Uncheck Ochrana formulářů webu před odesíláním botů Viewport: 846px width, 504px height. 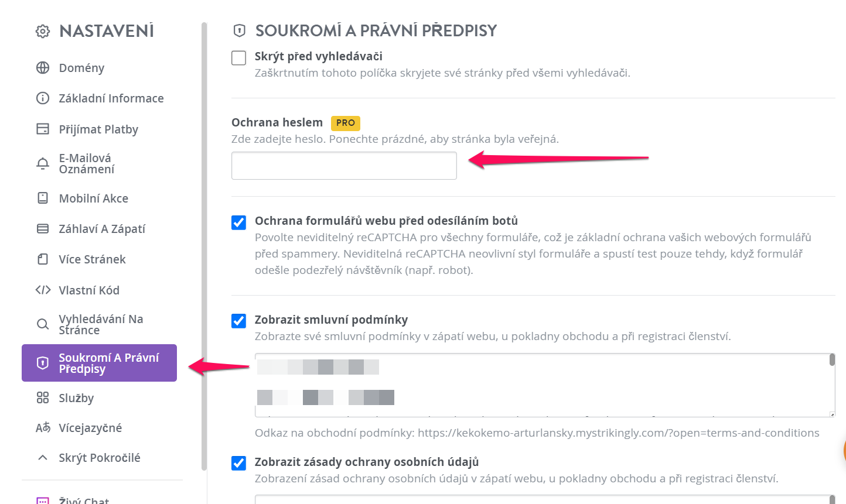(x=238, y=222)
